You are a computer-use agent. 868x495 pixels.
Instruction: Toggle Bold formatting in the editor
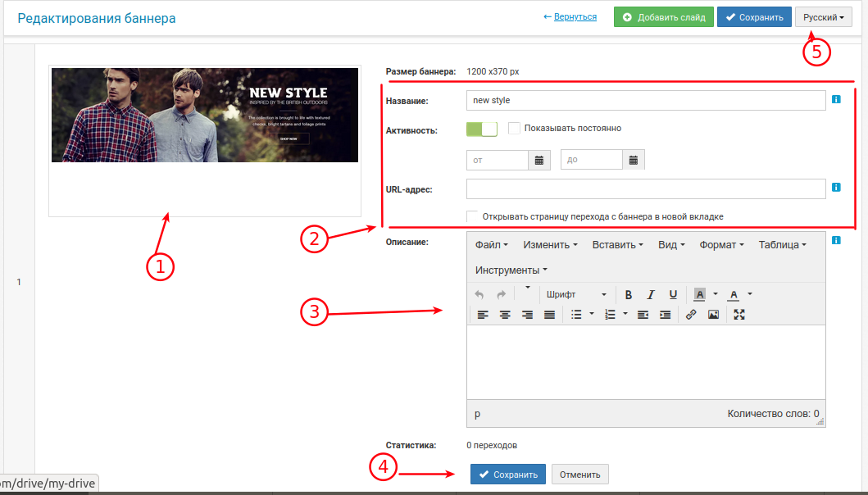(629, 294)
